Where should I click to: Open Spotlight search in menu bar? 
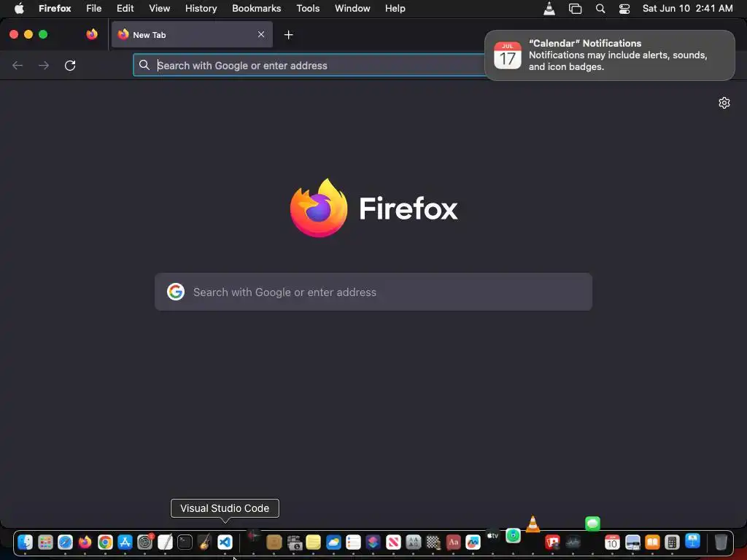[x=600, y=8]
